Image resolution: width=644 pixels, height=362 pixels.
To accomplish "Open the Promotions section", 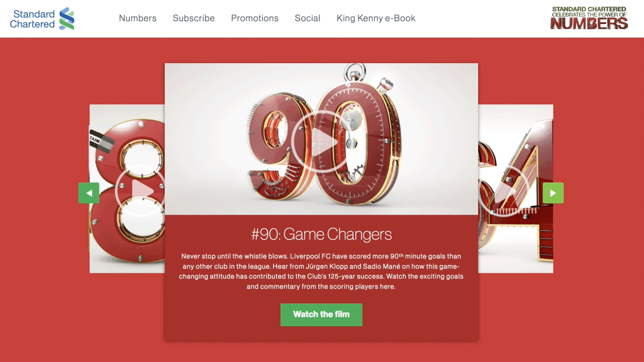I will (255, 18).
